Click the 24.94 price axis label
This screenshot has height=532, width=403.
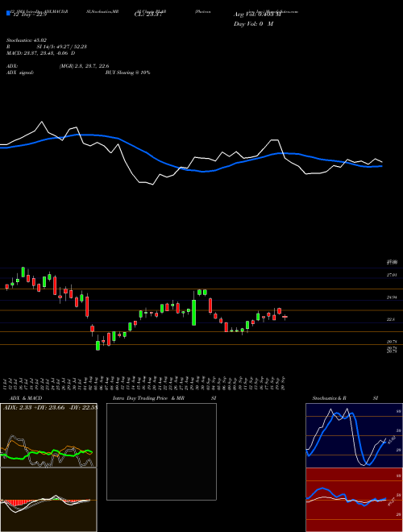(392, 297)
